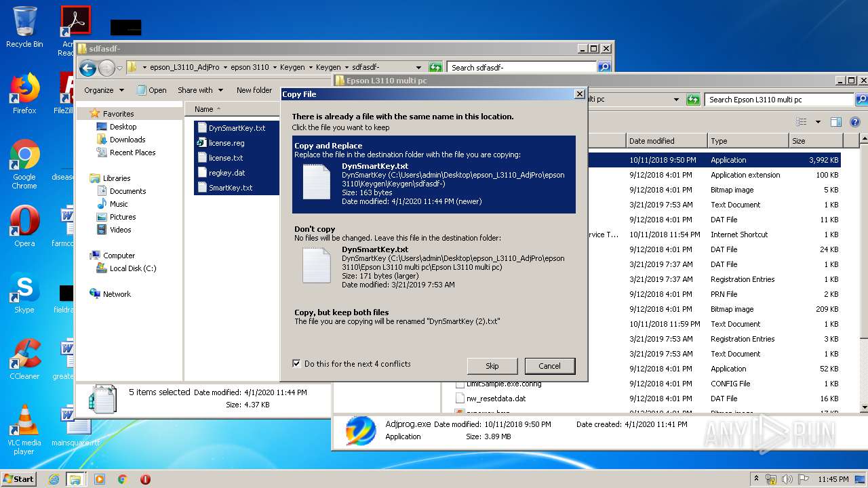Launch Firefox from desktop
The width and height of the screenshot is (868, 488).
(x=24, y=94)
